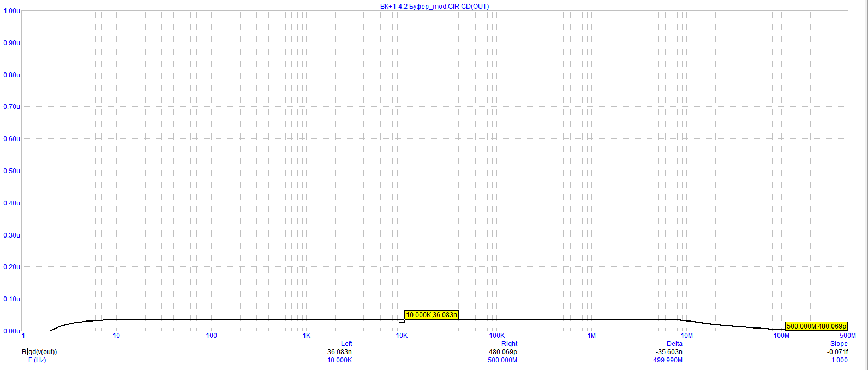
Task: Click the Y-axis label '1.00u'
Action: (11, 11)
